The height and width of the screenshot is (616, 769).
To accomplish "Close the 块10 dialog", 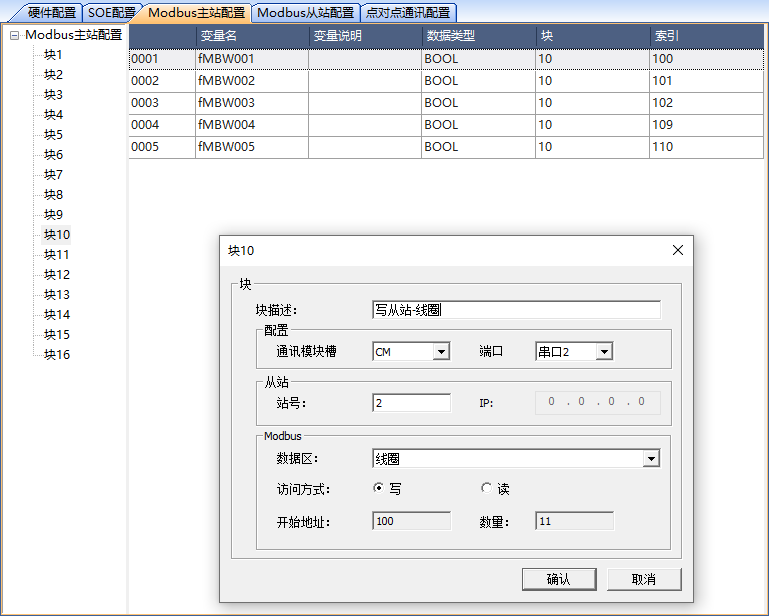I will (x=678, y=250).
